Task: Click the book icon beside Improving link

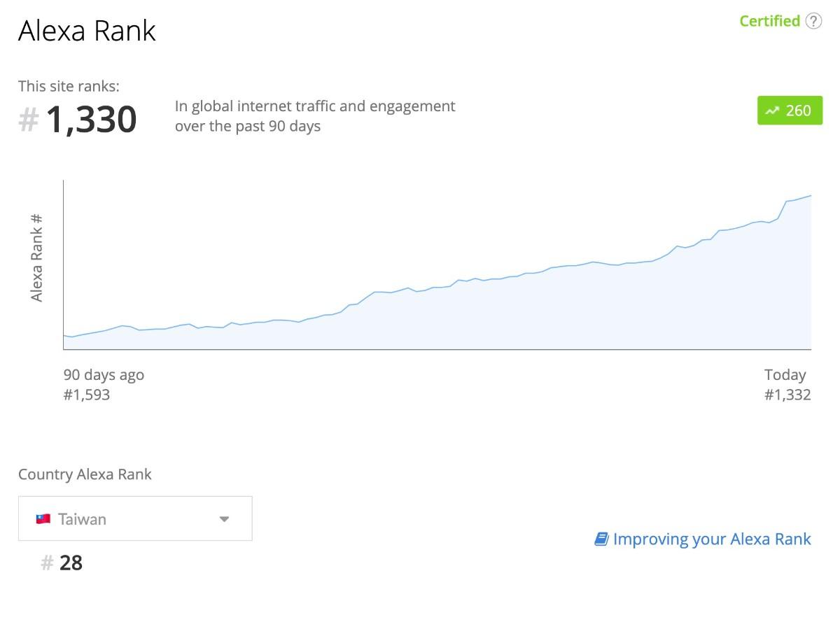Action: click(x=601, y=539)
